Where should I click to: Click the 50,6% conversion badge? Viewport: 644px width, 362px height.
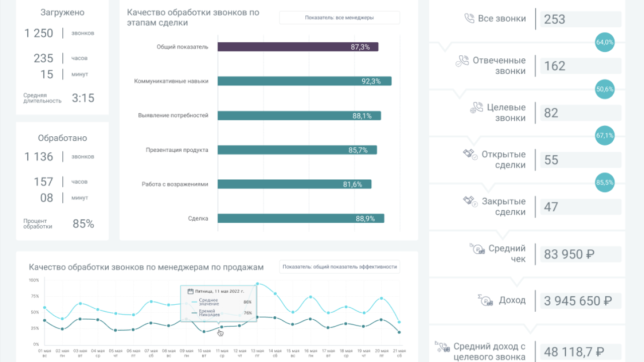click(604, 89)
